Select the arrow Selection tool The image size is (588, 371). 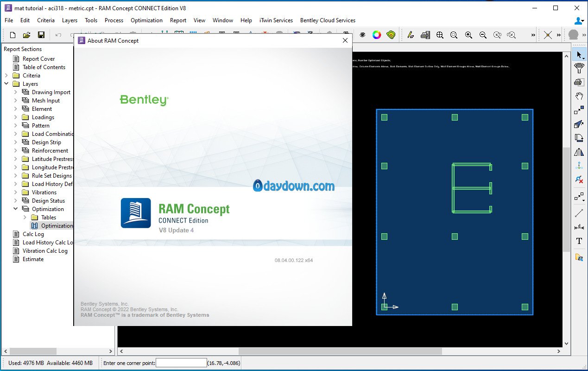point(579,55)
